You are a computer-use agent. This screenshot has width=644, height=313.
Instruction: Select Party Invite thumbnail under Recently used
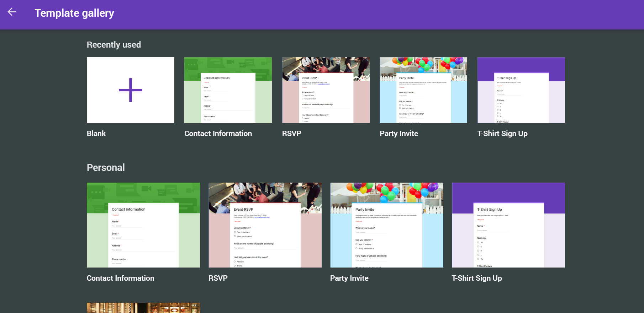coord(423,90)
